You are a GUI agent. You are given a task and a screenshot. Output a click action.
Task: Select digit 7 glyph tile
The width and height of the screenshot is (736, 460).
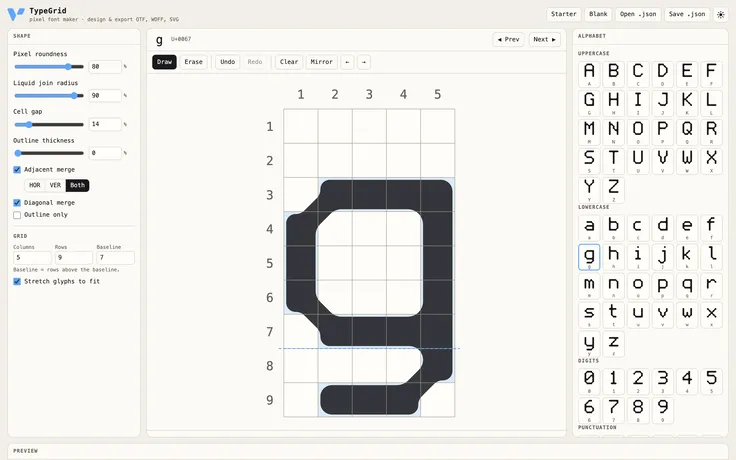point(613,410)
